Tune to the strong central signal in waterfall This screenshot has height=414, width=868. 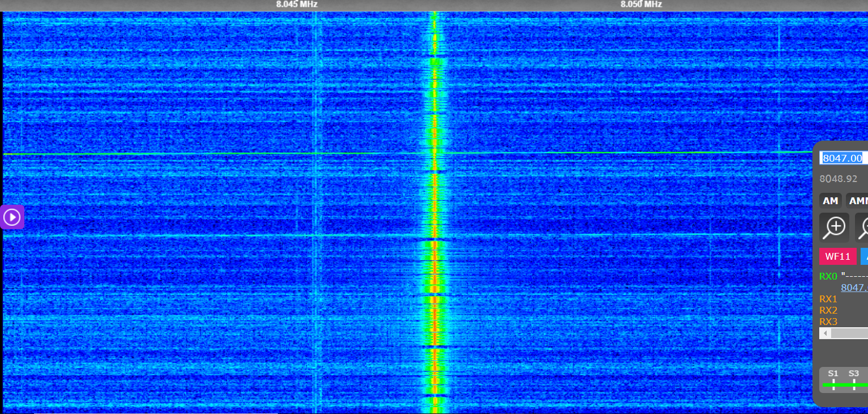[x=435, y=227]
